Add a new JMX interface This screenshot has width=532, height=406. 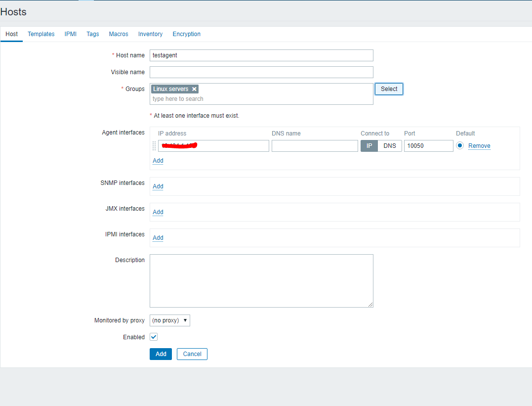(x=158, y=212)
